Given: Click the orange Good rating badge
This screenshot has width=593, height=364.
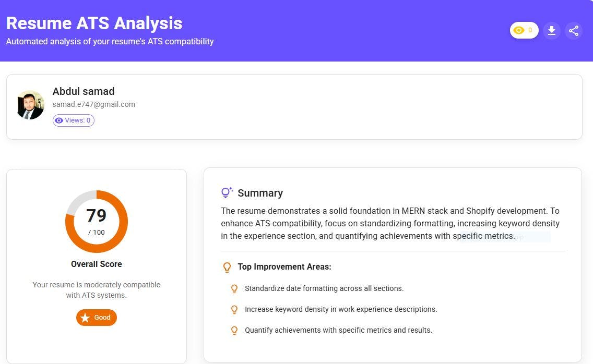Looking at the screenshot, I should pyautogui.click(x=97, y=318).
